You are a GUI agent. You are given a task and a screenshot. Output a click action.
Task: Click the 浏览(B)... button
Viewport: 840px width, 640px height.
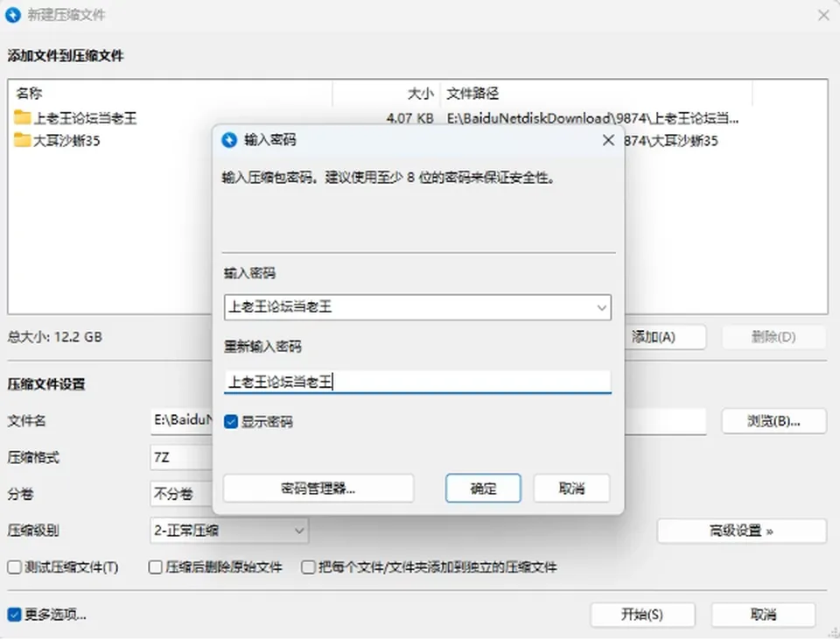pos(773,421)
